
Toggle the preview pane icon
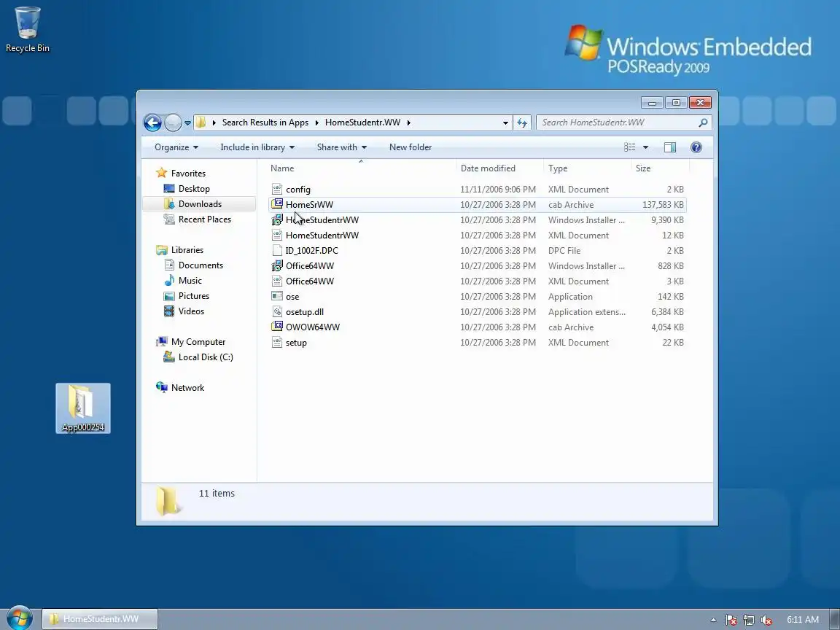tap(669, 147)
